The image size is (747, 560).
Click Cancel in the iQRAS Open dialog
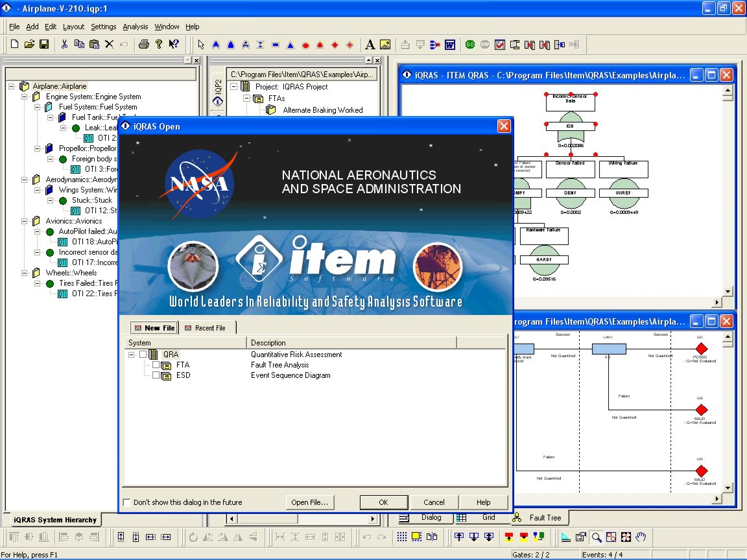[x=434, y=502]
